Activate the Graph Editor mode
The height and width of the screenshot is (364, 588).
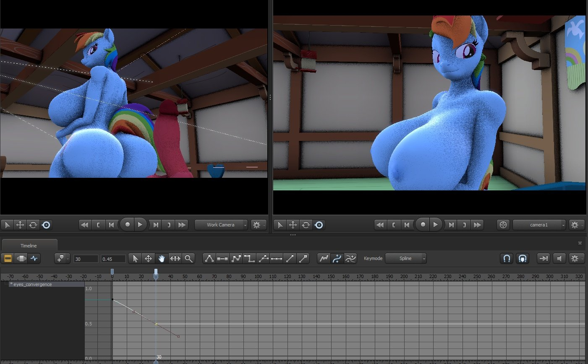[34, 258]
